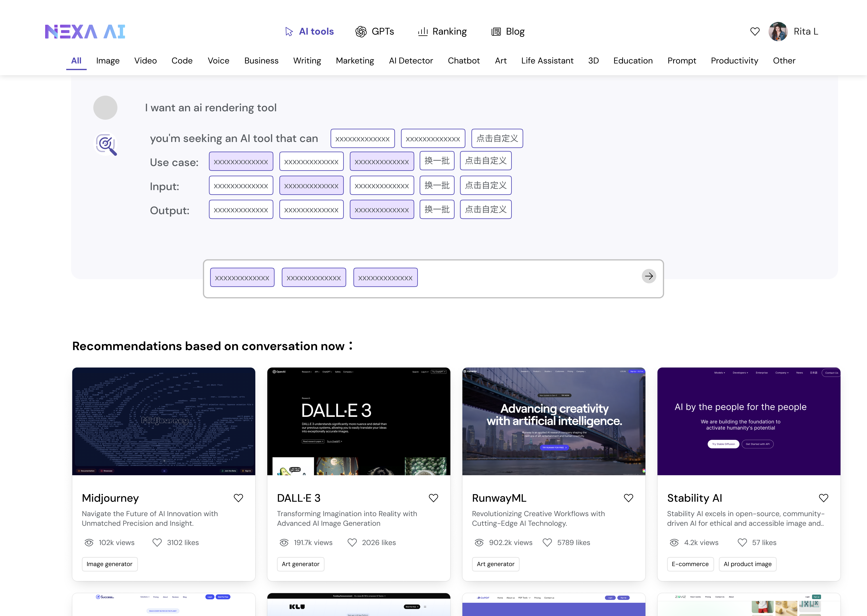867x616 pixels.
Task: Toggle second Input option chip
Action: pos(311,185)
